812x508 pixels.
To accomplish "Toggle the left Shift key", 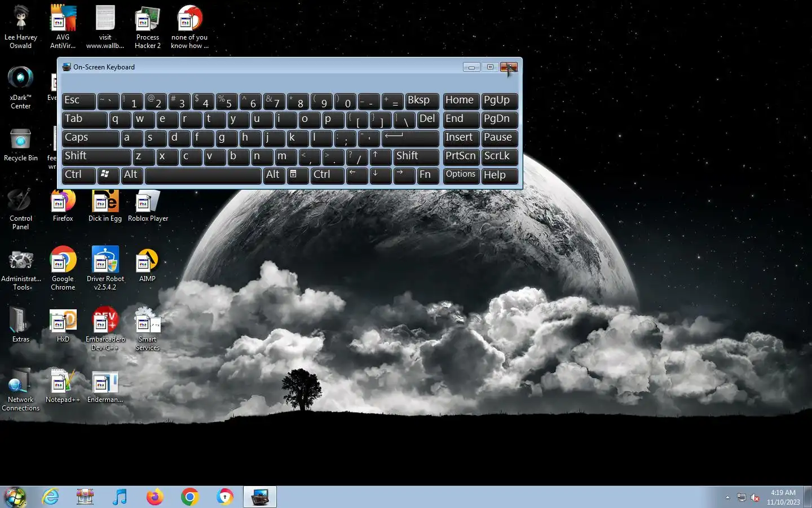I will [96, 156].
